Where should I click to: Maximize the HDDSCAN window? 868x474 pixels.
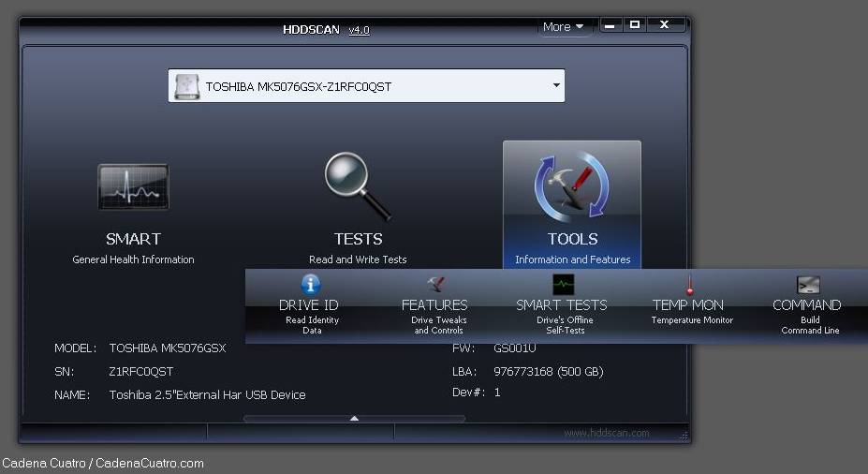[x=635, y=25]
